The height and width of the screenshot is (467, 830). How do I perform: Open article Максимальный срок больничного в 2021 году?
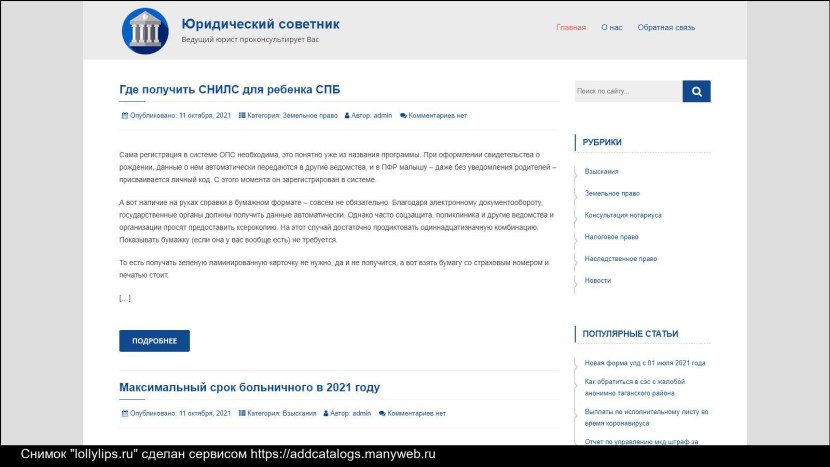[x=249, y=387]
